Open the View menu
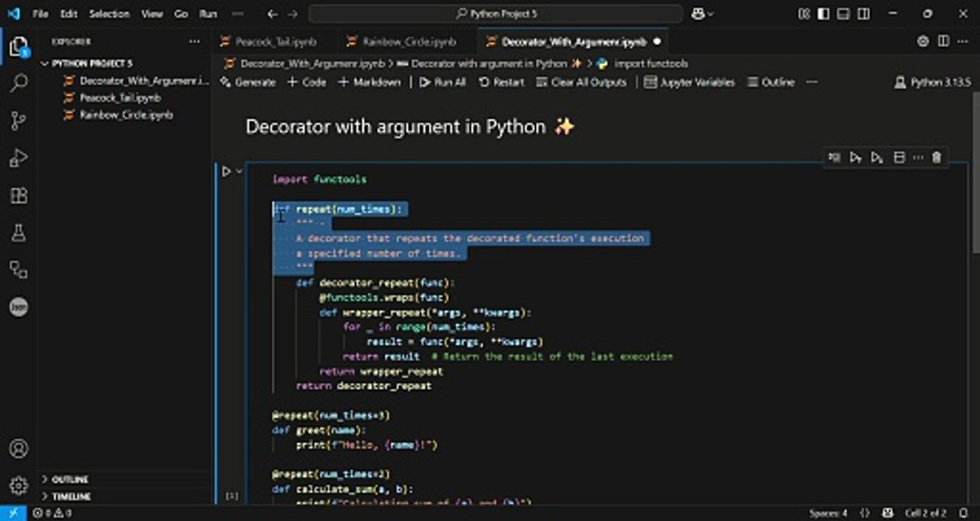 [x=152, y=14]
